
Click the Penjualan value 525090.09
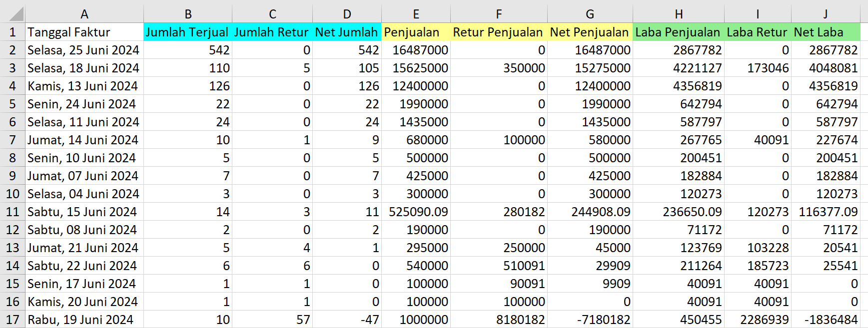pyautogui.click(x=418, y=212)
